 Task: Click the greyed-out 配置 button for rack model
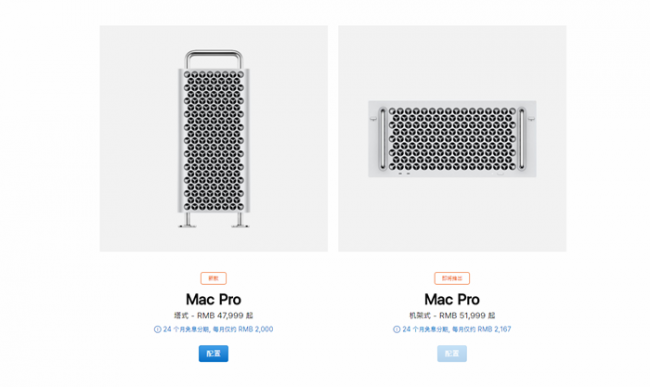[x=452, y=353]
